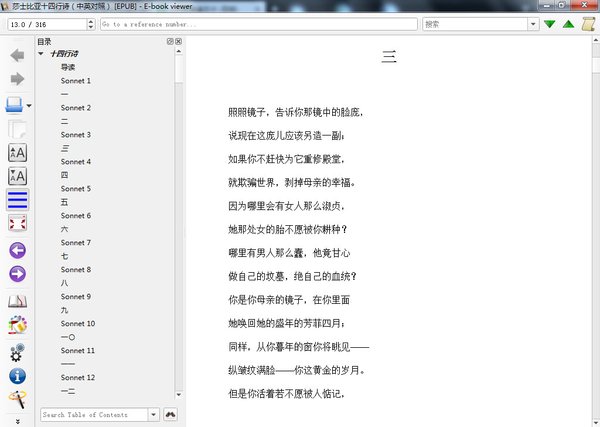Image resolution: width=600 pixels, height=427 pixels.
Task: Jump to Sonnet 8 chapter
Action: click(76, 270)
